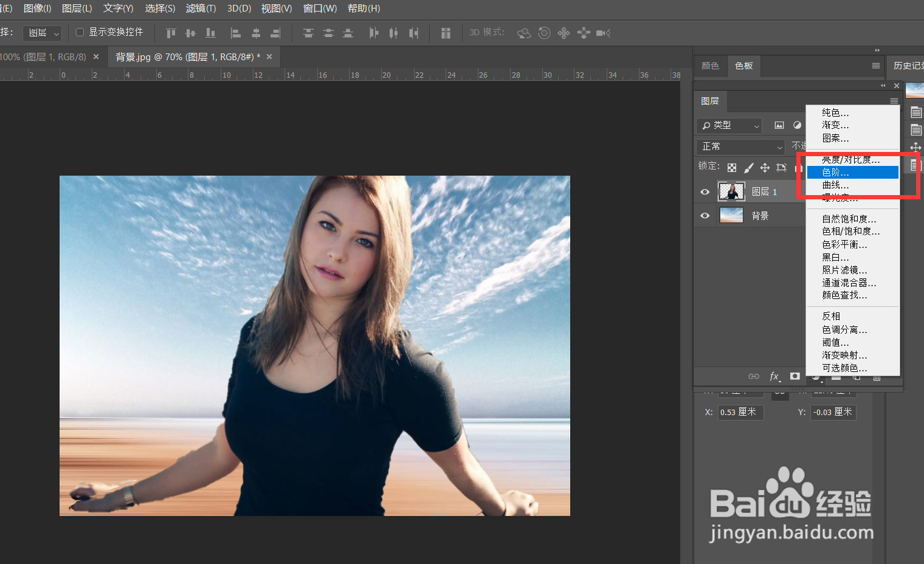The image size is (924, 564).
Task: Open the 类型 layer filter dropdown
Action: [x=729, y=126]
